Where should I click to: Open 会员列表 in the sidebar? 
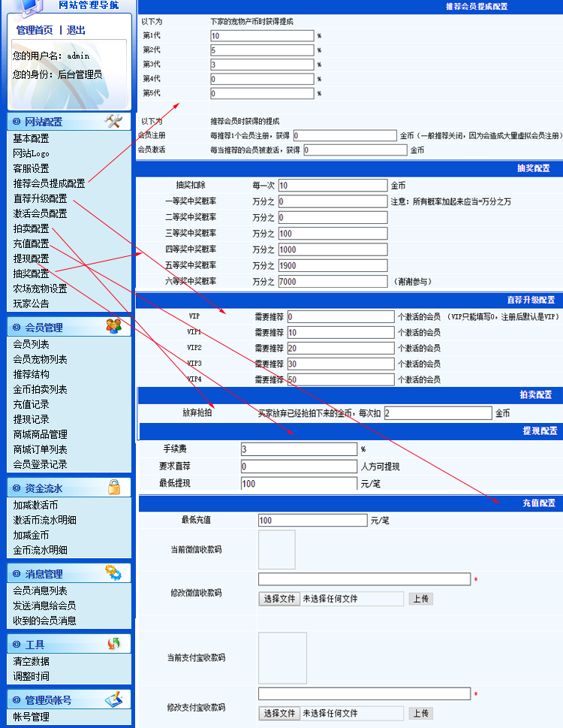click(31, 344)
